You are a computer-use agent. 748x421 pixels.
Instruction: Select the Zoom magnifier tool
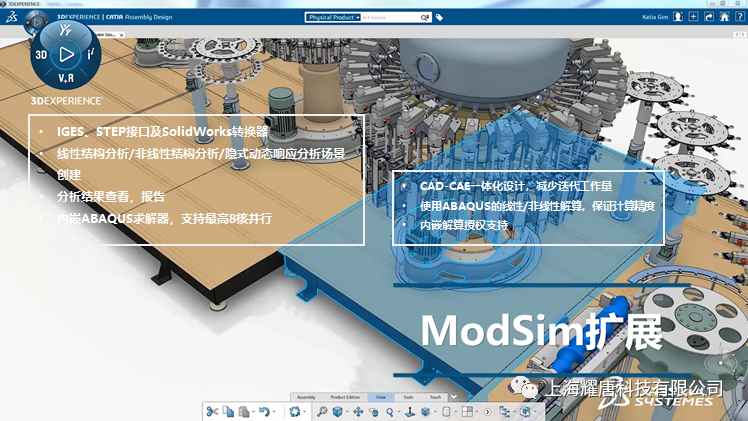point(390,412)
